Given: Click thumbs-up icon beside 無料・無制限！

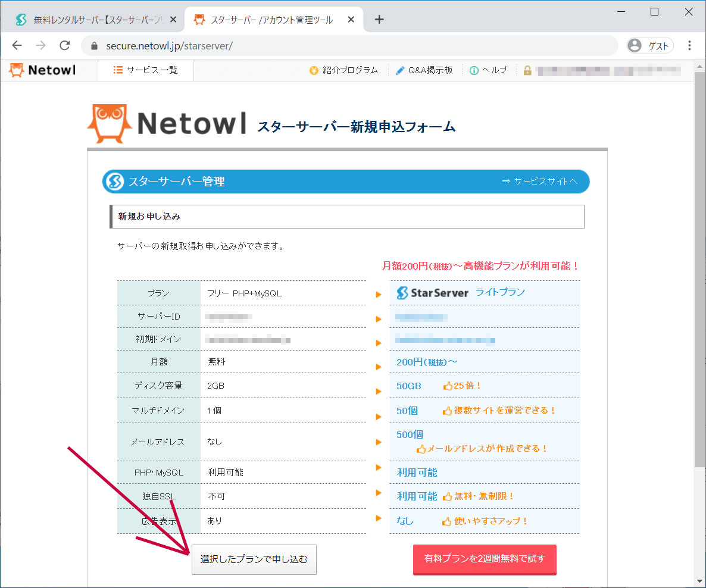Looking at the screenshot, I should (447, 496).
